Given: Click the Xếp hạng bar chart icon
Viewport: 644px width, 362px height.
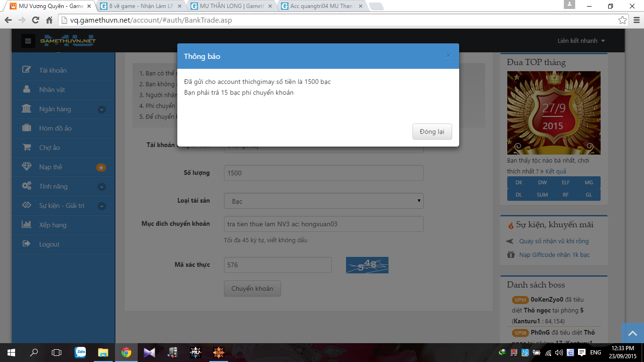Looking at the screenshot, I should [27, 224].
